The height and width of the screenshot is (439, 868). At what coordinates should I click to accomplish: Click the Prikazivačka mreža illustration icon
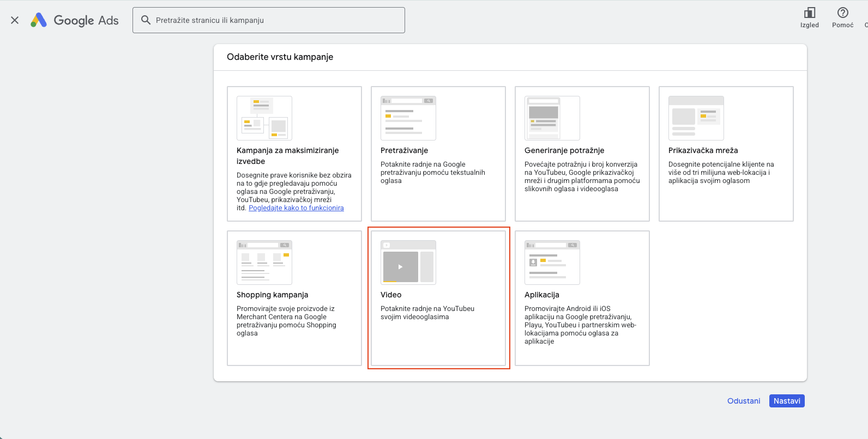tap(696, 118)
